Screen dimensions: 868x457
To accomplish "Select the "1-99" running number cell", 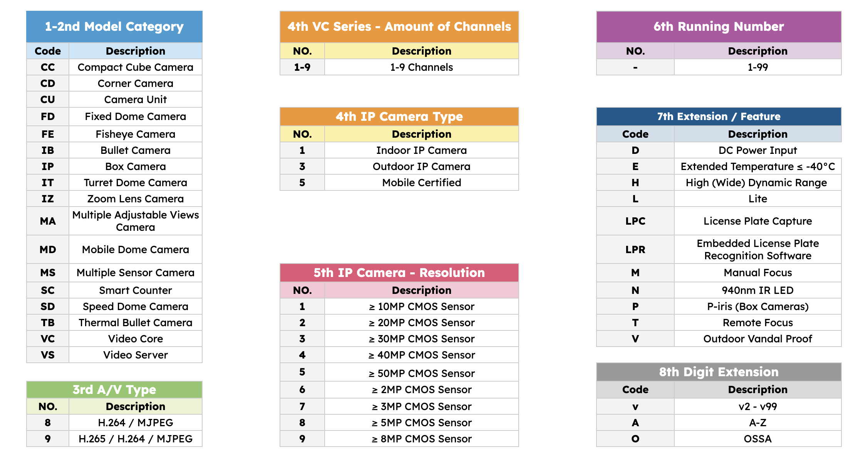I will pyautogui.click(x=757, y=67).
